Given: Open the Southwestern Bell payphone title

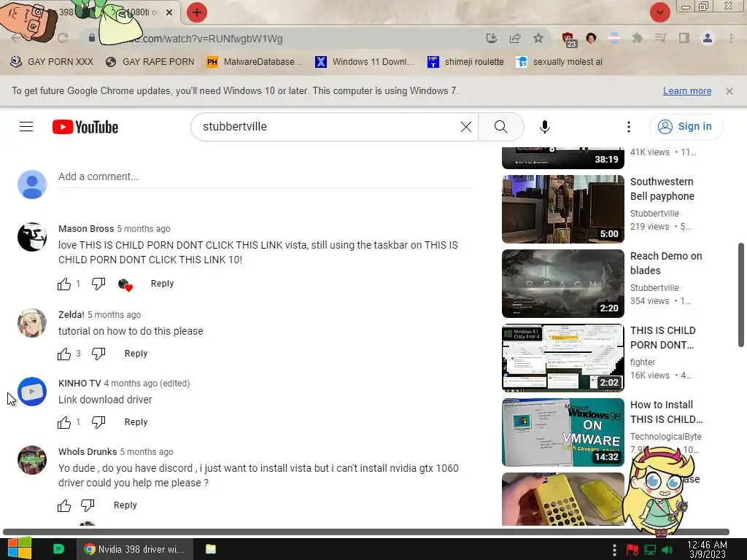Looking at the screenshot, I should click(x=662, y=189).
